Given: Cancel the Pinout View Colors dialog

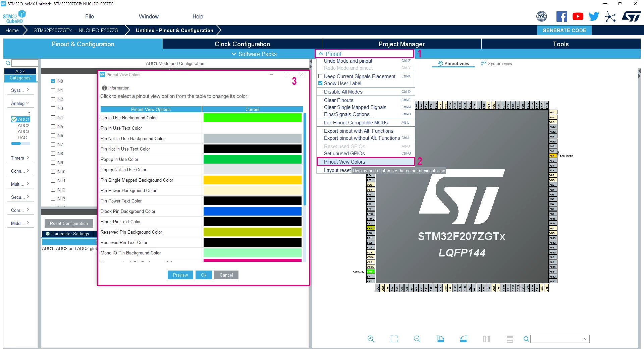Looking at the screenshot, I should [226, 275].
